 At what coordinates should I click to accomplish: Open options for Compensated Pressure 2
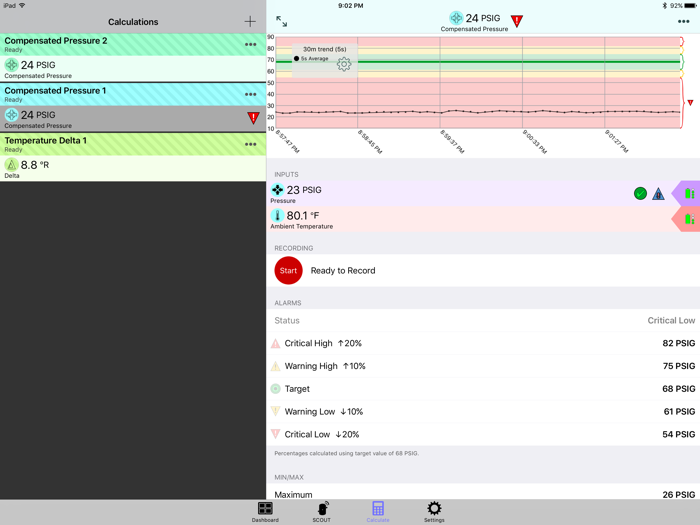[x=250, y=44]
